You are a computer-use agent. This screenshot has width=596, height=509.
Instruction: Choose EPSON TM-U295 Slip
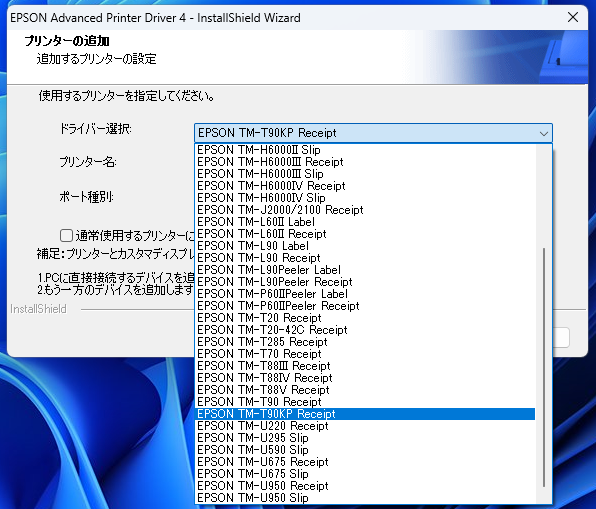[365, 438]
